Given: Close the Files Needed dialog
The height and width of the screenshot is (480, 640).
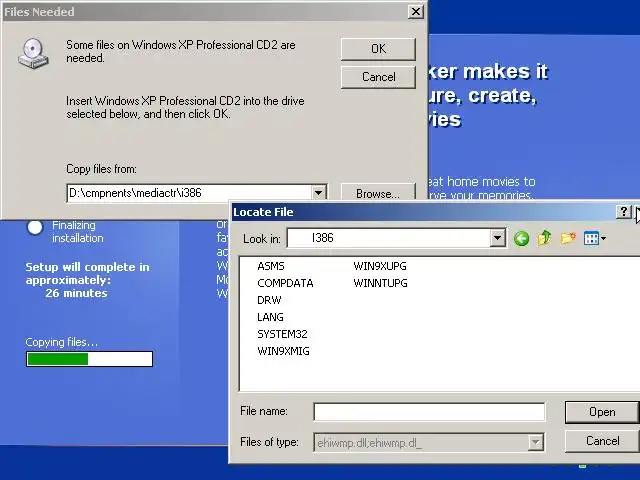Looking at the screenshot, I should pos(416,11).
